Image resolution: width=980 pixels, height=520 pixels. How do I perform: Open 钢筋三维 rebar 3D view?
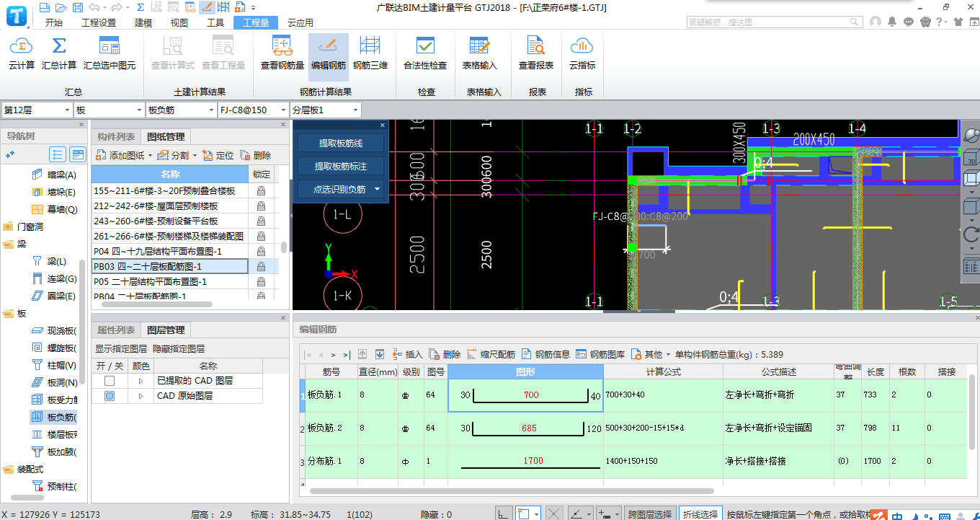click(x=370, y=53)
